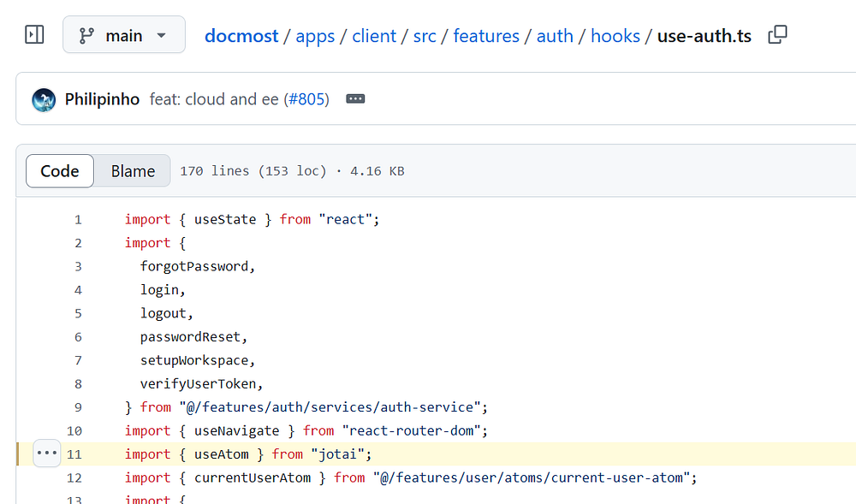Click the 'setupWorkspace' identifier in code
Screen dimensions: 856x504
[x=193, y=360]
